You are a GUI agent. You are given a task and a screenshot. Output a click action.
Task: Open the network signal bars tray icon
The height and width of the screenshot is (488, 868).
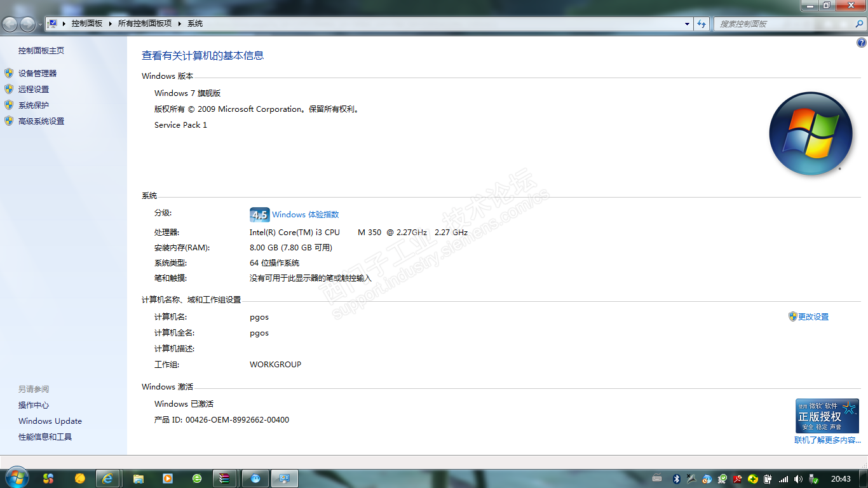pyautogui.click(x=783, y=479)
